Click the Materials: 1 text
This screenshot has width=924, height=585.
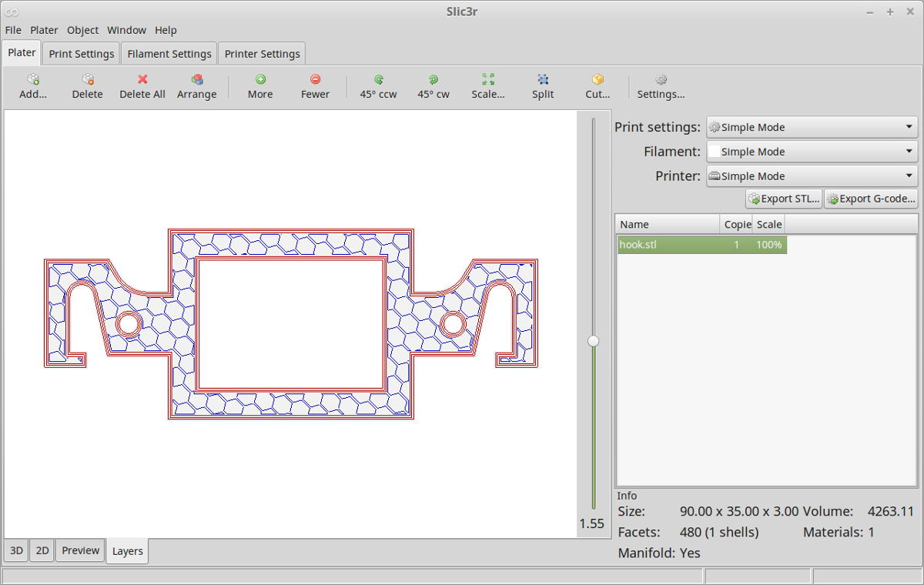coord(839,532)
